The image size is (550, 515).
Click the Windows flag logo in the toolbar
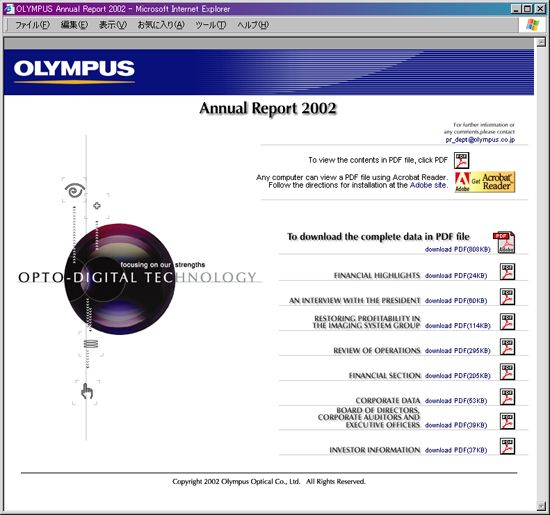(532, 25)
